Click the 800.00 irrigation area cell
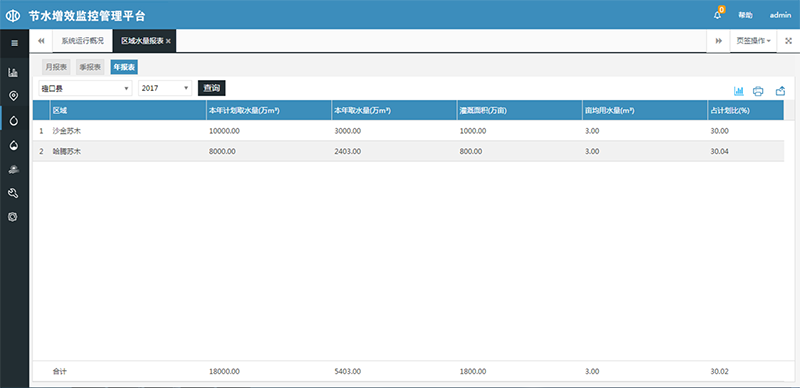This screenshot has height=388, width=800. coord(471,152)
